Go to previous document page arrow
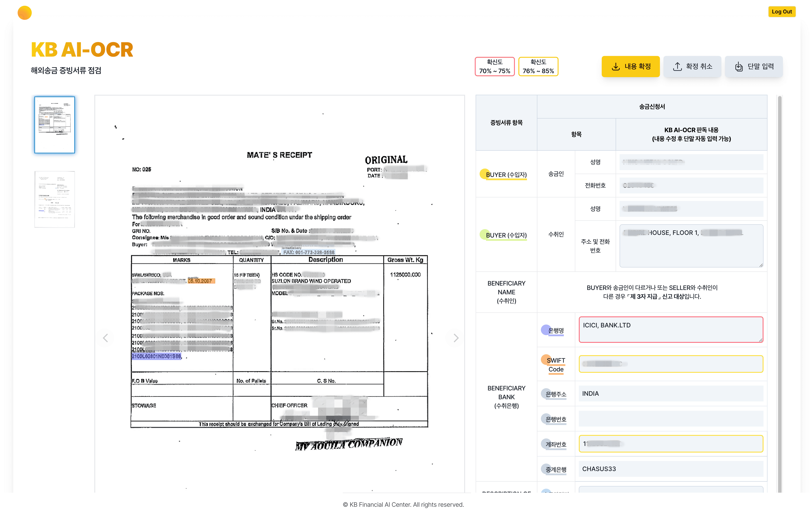 click(x=106, y=338)
